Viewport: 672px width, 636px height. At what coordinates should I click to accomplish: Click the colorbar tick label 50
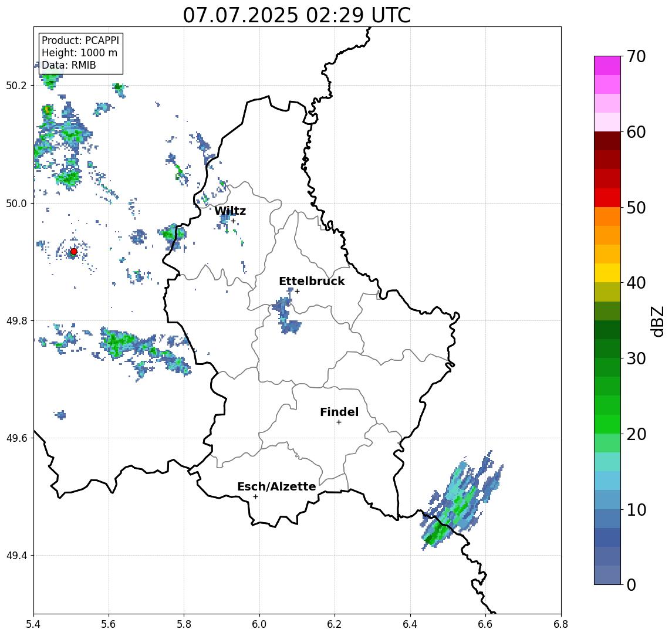[x=636, y=208]
